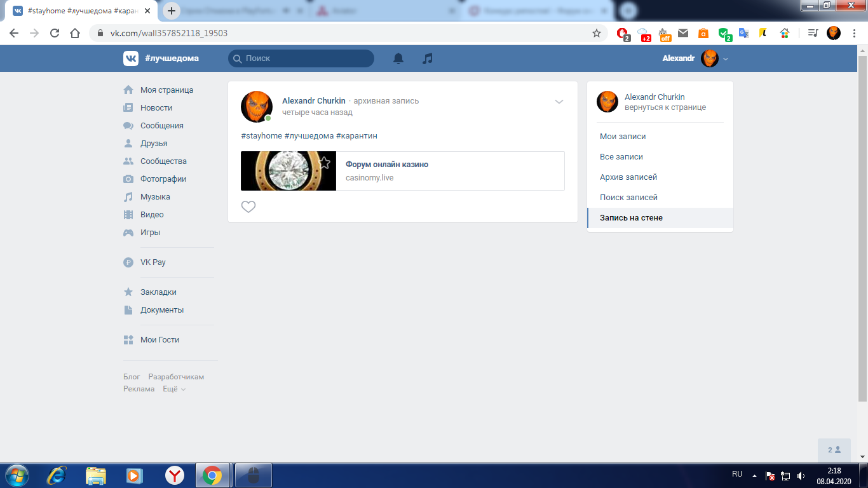The height and width of the screenshot is (488, 868).
Task: Open Мои Гости in the left menu
Action: click(x=159, y=340)
